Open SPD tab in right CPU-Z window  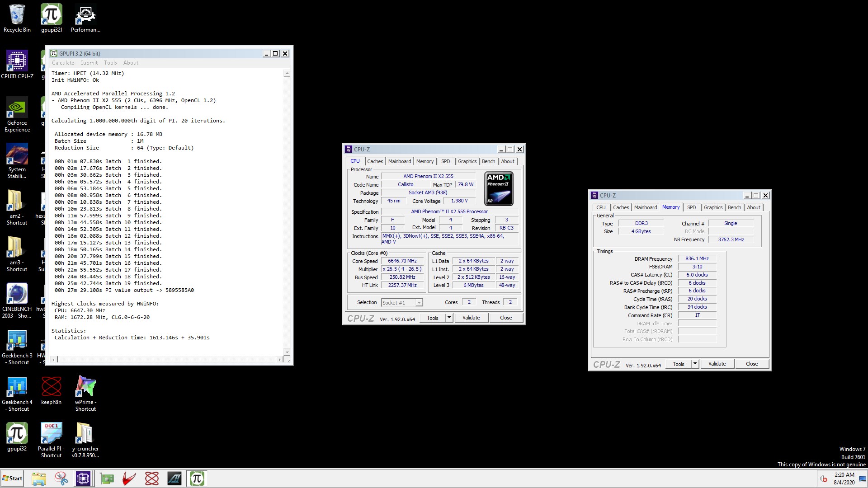692,207
